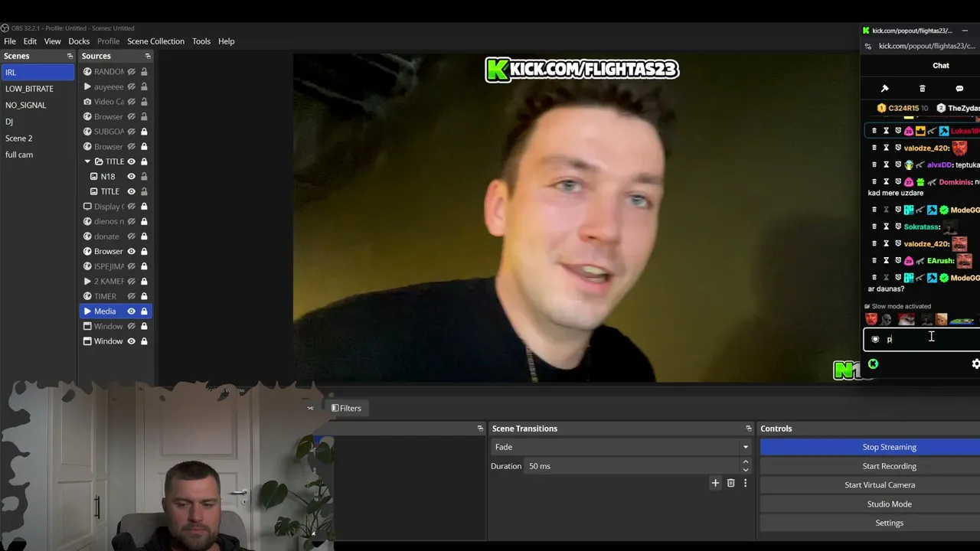The image size is (980, 551).
Task: Click the OBS logo in title bar
Action: [x=5, y=28]
